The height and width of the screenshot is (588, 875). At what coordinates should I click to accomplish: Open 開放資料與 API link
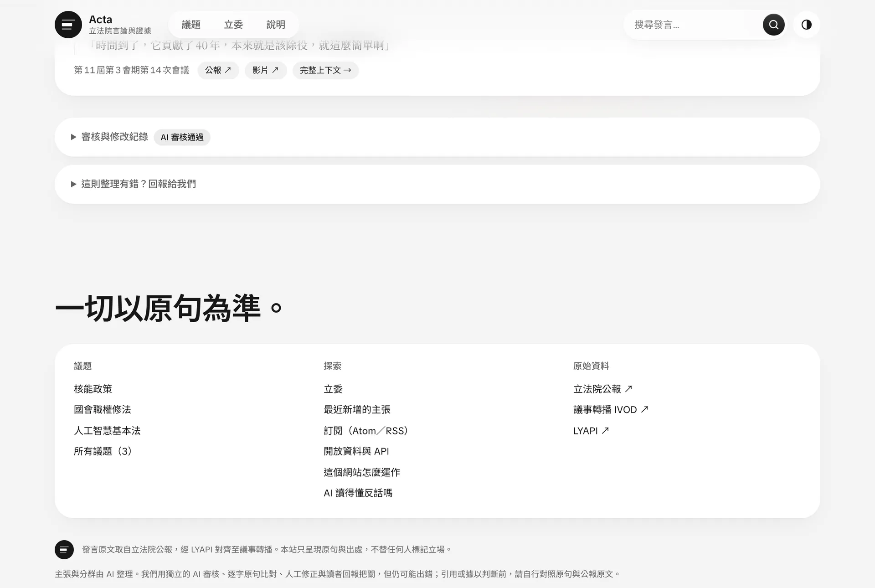pos(356,451)
